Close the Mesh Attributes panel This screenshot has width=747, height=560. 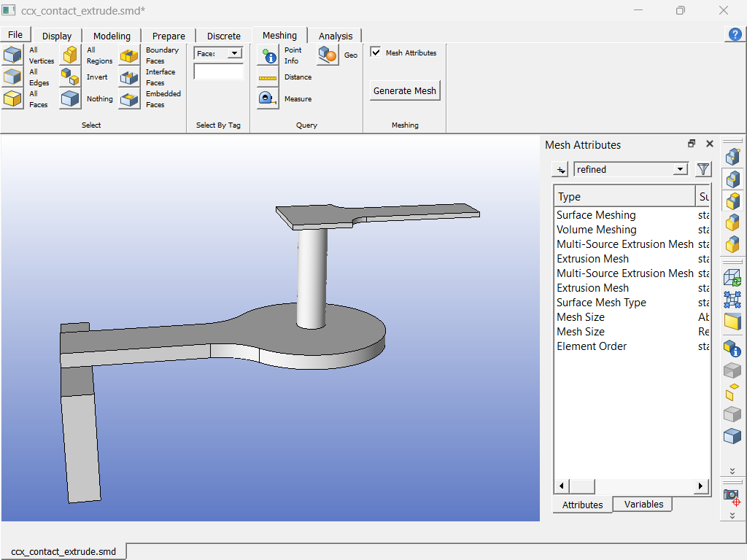[x=710, y=144]
